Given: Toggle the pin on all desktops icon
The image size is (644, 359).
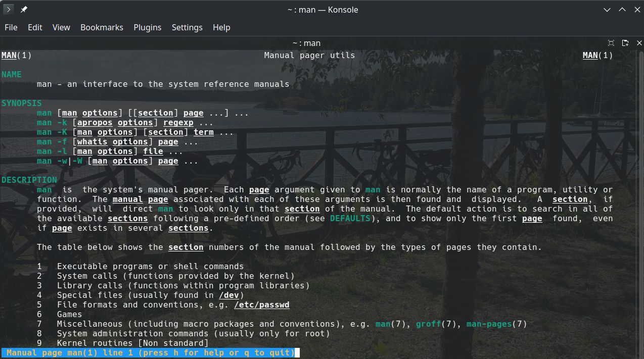Looking at the screenshot, I should (x=24, y=10).
